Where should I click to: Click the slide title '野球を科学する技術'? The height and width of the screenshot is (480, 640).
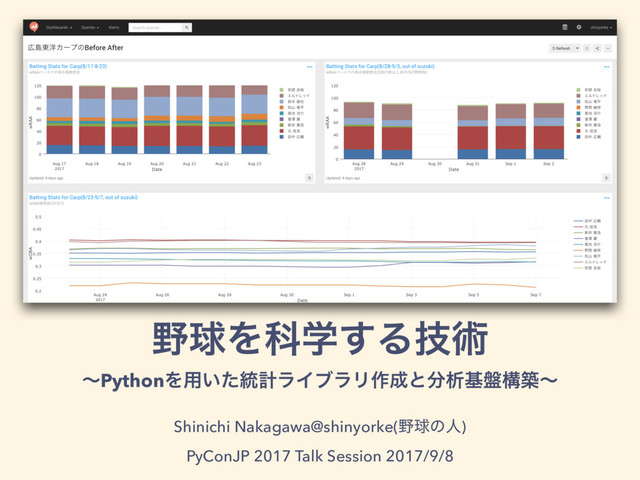(320, 338)
